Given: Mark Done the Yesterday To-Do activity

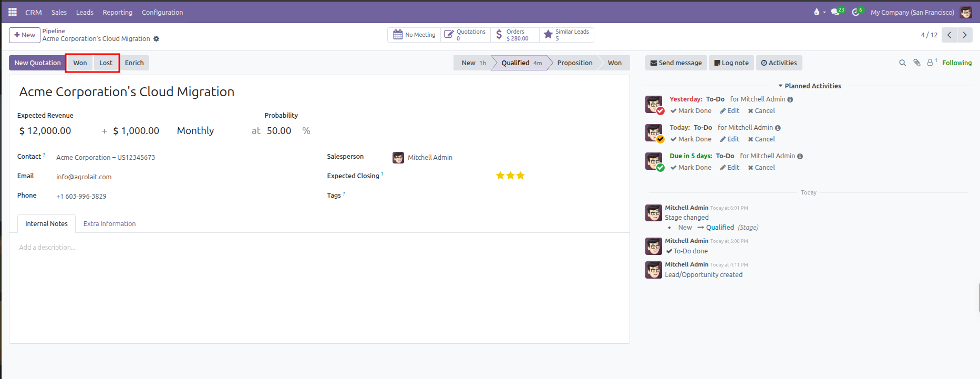Looking at the screenshot, I should [690, 111].
